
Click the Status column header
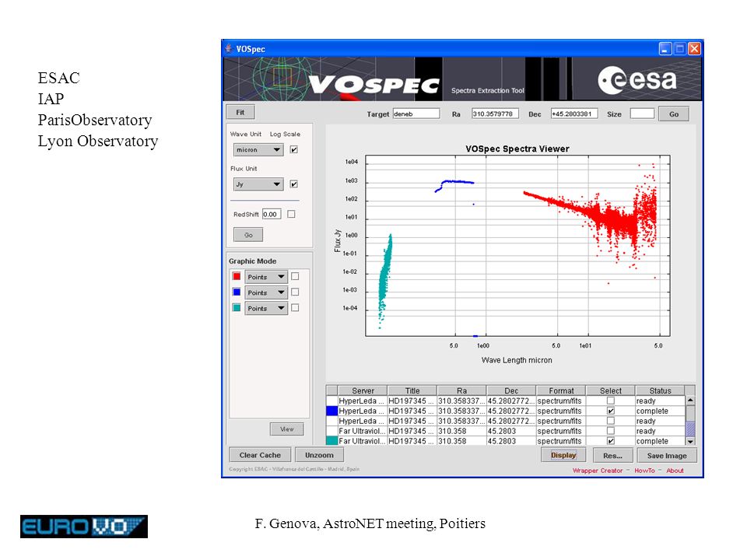[x=660, y=390]
